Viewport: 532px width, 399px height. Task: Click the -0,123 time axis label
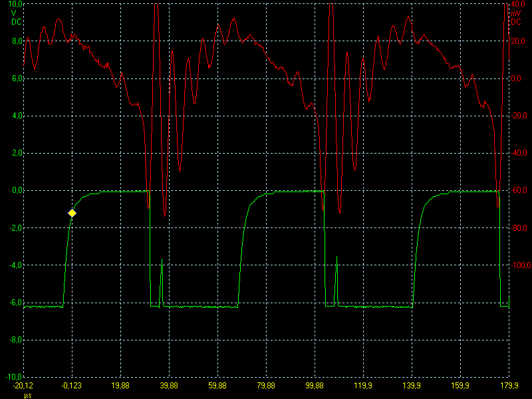pyautogui.click(x=72, y=386)
